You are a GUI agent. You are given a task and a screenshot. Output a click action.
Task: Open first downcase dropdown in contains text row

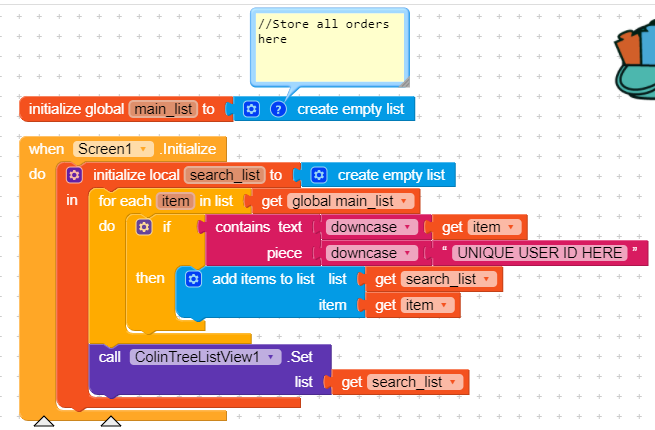407,227
